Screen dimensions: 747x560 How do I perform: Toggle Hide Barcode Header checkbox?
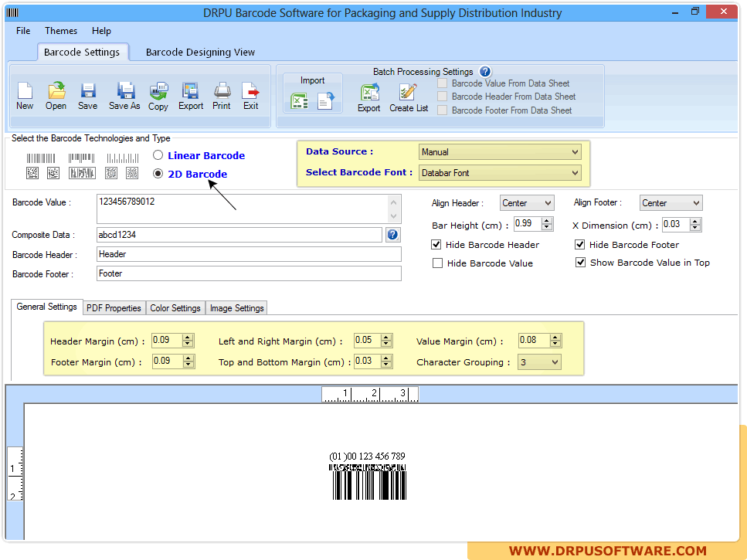tap(436, 245)
